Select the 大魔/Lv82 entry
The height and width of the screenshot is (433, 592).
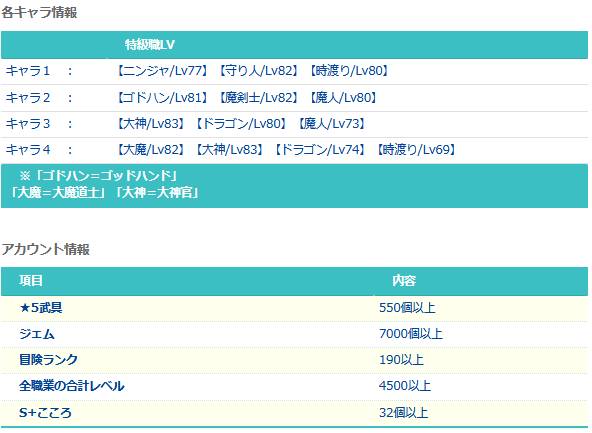pyautogui.click(x=151, y=150)
